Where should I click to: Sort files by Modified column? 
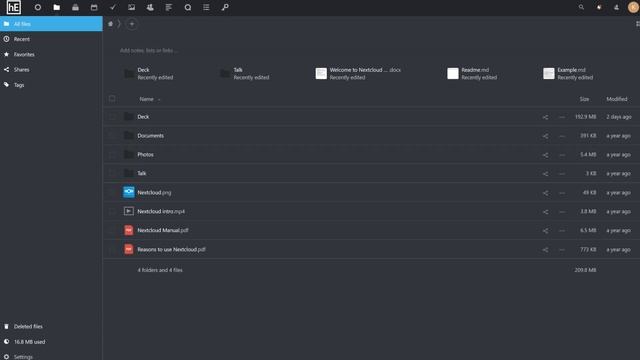pyautogui.click(x=617, y=99)
